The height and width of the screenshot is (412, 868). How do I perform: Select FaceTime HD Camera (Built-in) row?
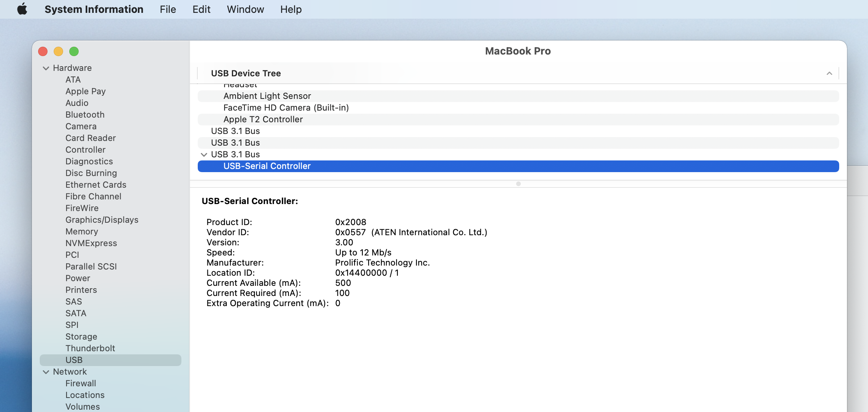click(518, 107)
